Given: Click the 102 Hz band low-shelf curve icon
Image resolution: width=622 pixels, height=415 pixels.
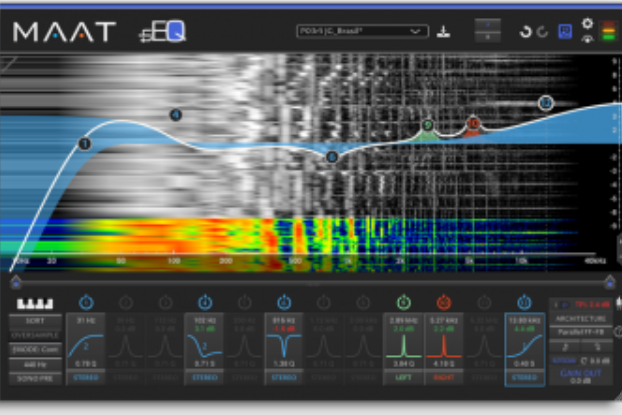Looking at the screenshot, I should [x=205, y=346].
